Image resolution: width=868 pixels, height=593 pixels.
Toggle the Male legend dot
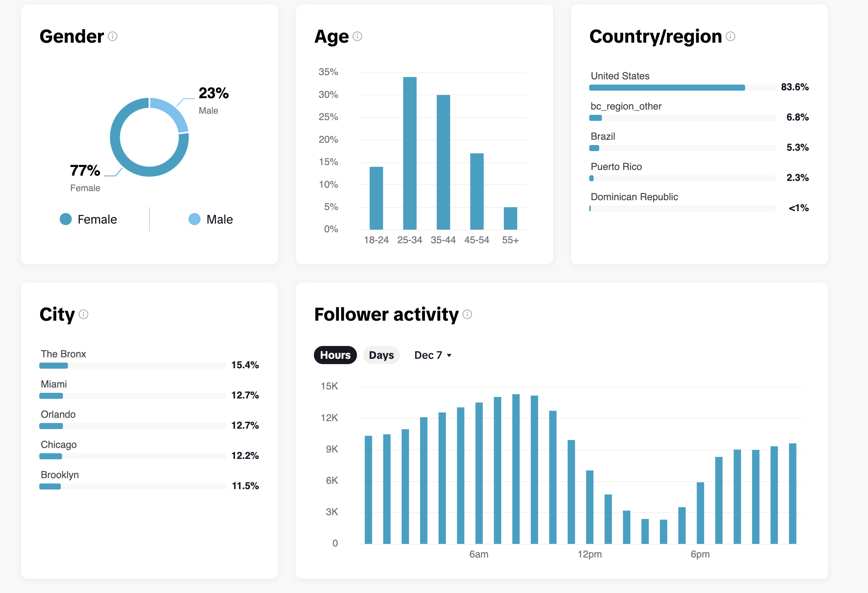195,219
